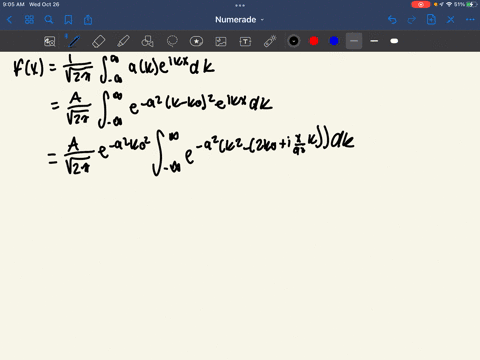The height and width of the screenshot is (360, 480).
Task: Tap the three-dot multitasking control
Action: 240,5
